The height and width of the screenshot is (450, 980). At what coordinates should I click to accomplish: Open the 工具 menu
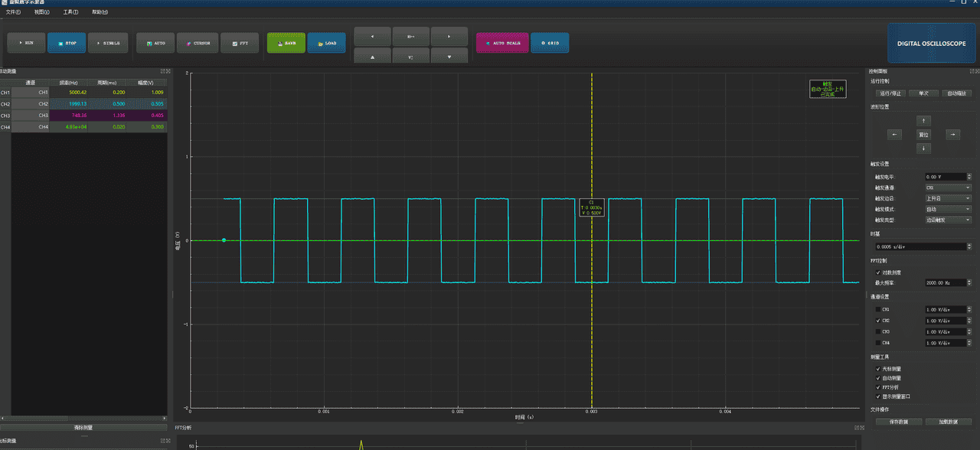(70, 12)
